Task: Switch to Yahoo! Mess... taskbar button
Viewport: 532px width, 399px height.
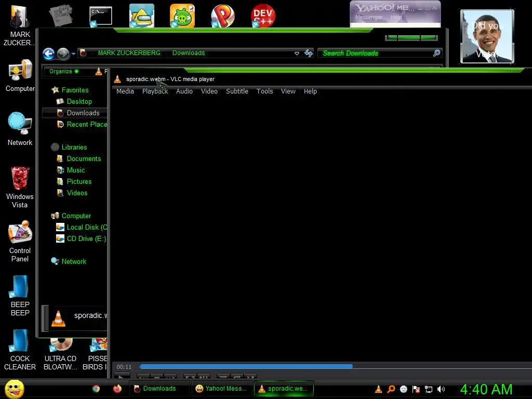Action: pyautogui.click(x=221, y=389)
